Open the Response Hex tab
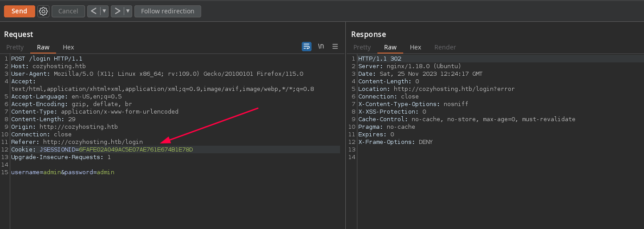The image size is (644, 229). tap(415, 47)
